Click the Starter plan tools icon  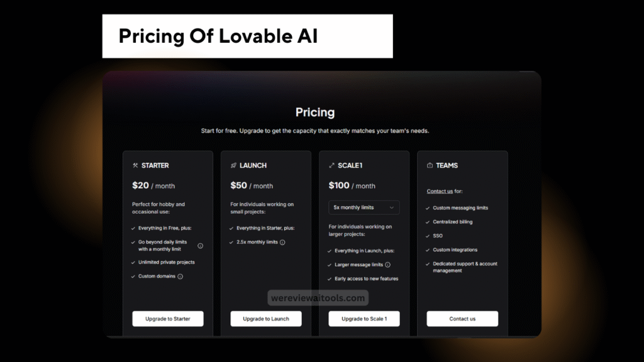click(x=135, y=165)
